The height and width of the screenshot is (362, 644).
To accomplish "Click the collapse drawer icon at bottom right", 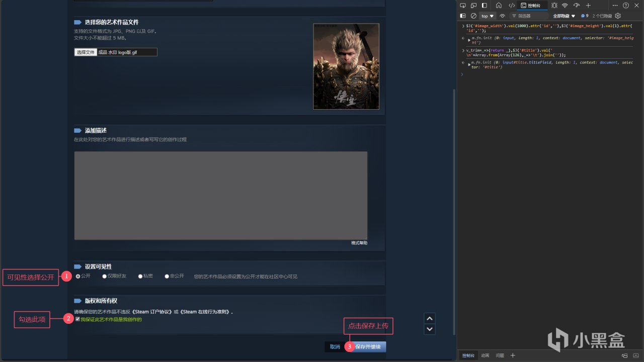I will [x=636, y=355].
